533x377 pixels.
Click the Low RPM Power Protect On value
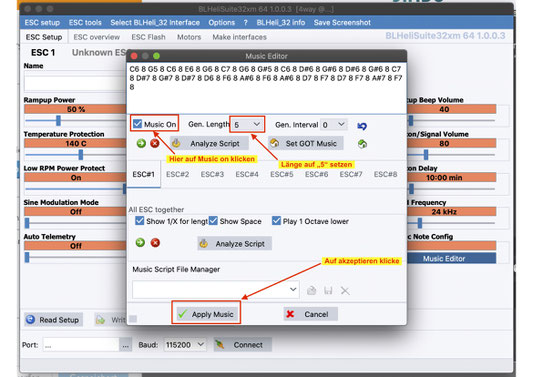pos(75,177)
